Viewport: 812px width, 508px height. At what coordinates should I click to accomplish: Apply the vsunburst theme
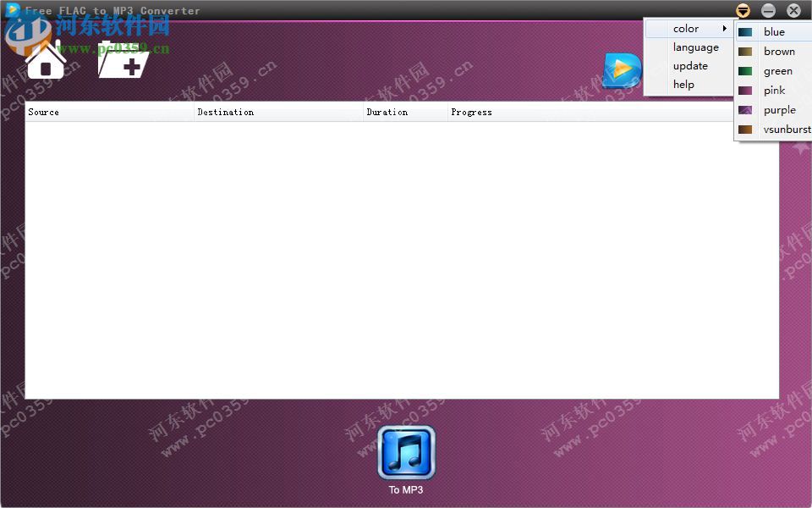coord(785,129)
